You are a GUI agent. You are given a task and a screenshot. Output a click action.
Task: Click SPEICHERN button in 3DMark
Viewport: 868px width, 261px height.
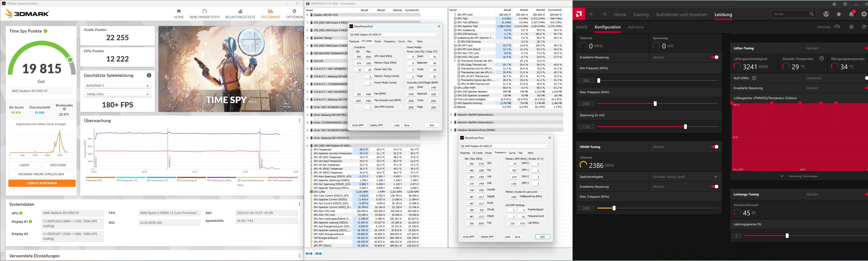pos(58,165)
